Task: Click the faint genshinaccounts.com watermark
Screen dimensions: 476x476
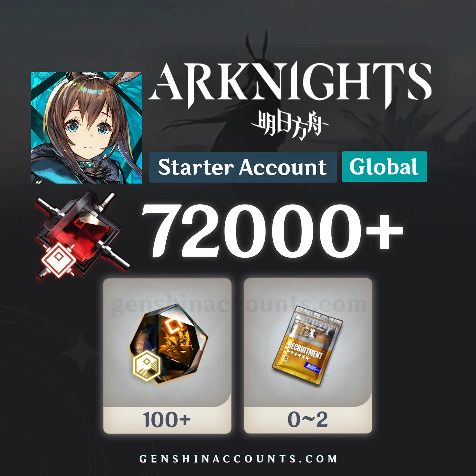Action: click(238, 304)
